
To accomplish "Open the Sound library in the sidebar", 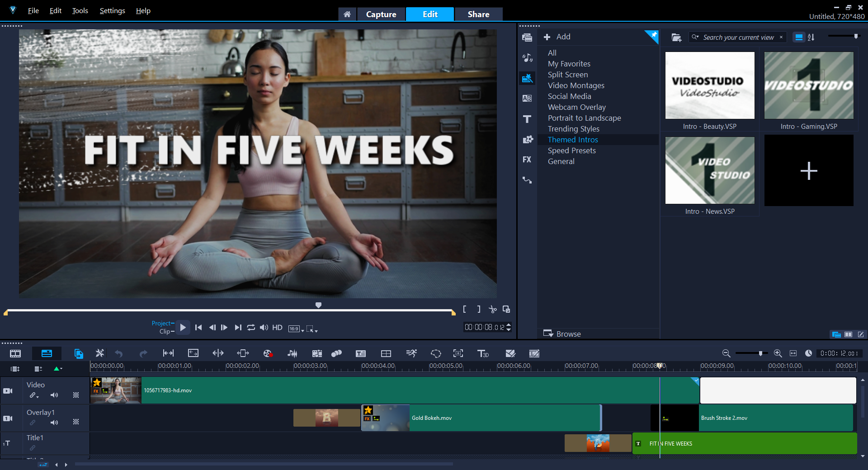I will click(527, 58).
